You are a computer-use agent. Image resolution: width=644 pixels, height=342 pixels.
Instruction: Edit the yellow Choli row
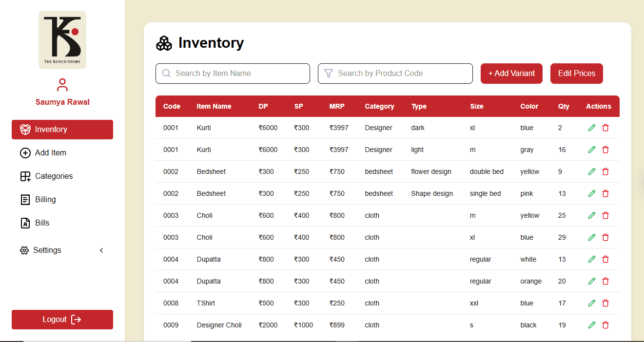[x=592, y=215]
